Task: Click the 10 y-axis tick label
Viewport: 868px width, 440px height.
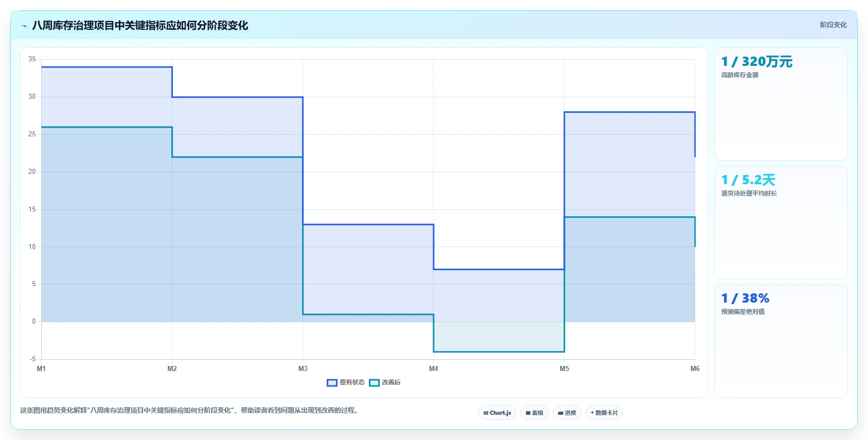Action: [32, 247]
